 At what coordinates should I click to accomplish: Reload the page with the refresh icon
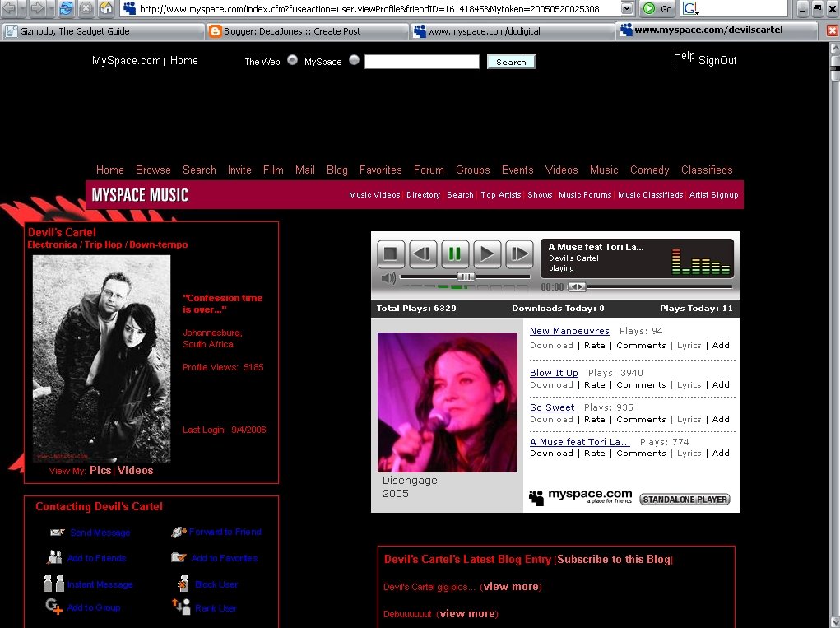coord(67,8)
